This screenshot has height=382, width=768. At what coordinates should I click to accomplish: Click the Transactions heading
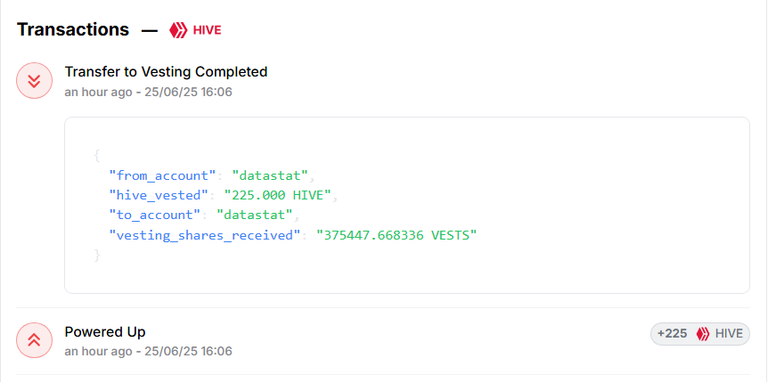point(73,30)
